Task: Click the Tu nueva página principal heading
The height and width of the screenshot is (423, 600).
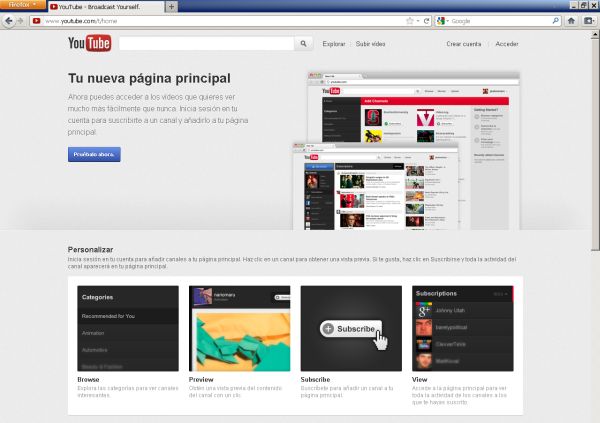Action: click(x=149, y=78)
